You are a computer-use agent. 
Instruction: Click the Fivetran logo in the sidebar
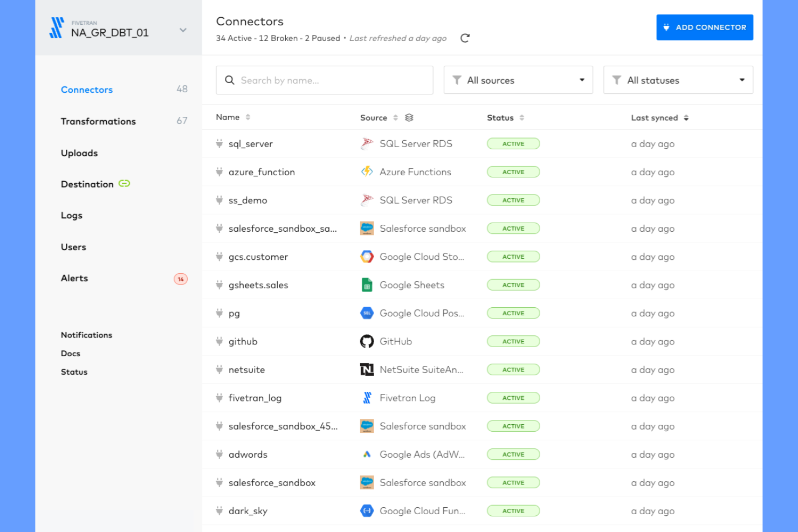(57, 27)
